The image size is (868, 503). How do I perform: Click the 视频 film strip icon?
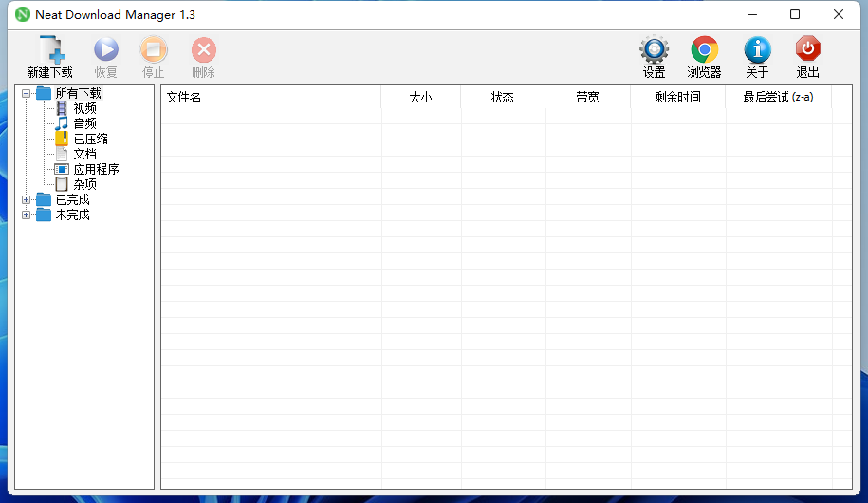[62, 108]
